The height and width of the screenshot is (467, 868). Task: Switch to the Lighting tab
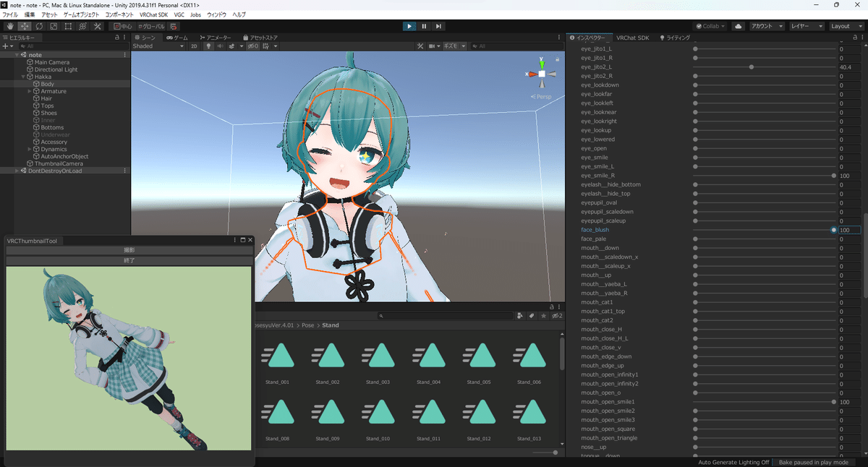pos(674,37)
